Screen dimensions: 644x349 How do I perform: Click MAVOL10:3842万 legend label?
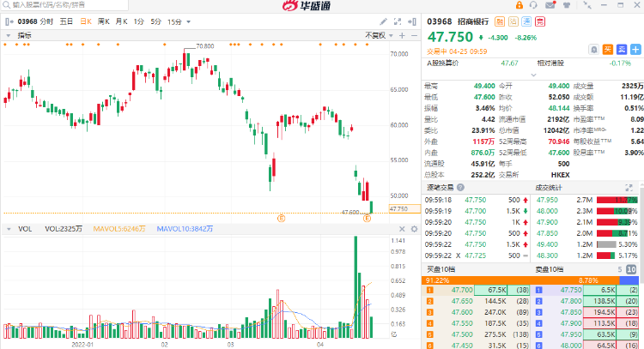click(x=185, y=229)
